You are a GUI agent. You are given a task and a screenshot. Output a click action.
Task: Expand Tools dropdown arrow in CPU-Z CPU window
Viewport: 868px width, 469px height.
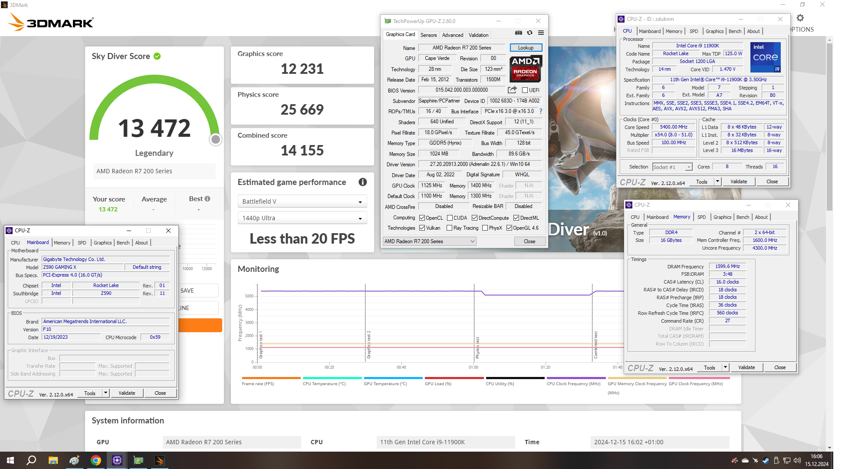click(717, 182)
